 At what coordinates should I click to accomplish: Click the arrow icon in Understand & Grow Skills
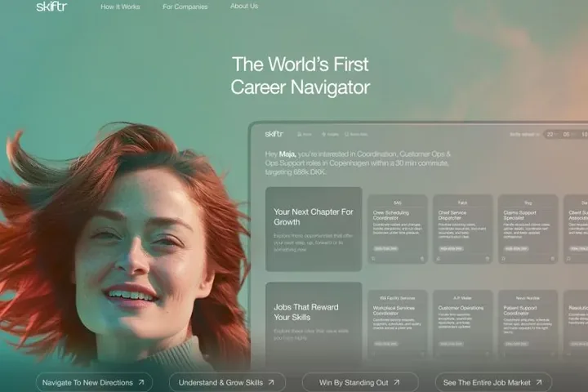(x=271, y=382)
